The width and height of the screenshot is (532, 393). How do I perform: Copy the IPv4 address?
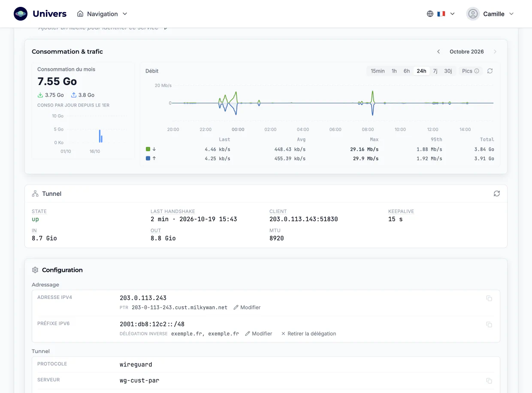click(x=489, y=299)
